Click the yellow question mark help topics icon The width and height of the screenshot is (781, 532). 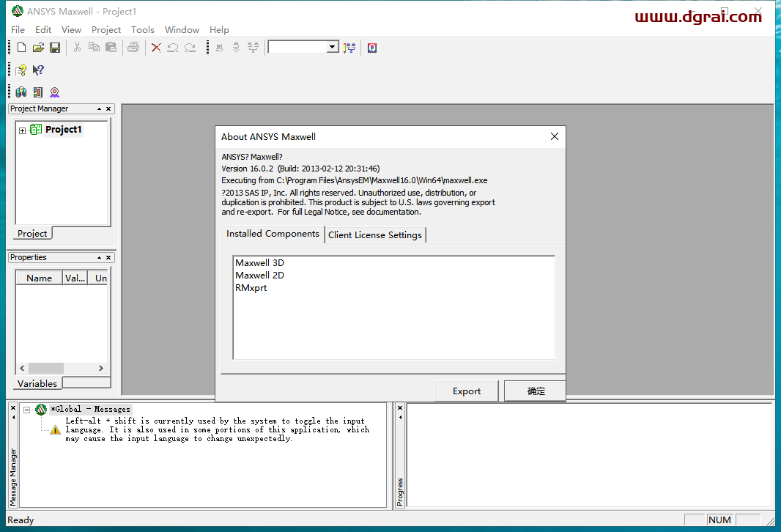coord(21,70)
